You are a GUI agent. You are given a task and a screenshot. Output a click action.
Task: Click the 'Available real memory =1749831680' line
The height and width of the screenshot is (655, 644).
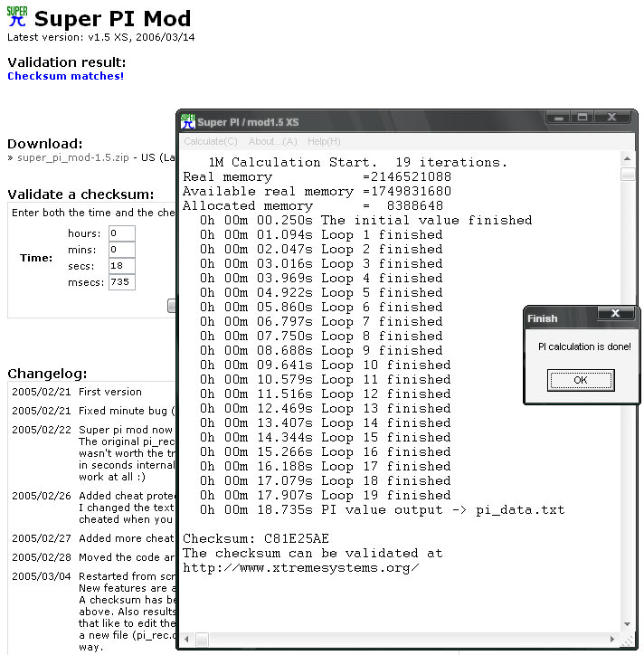tap(317, 191)
